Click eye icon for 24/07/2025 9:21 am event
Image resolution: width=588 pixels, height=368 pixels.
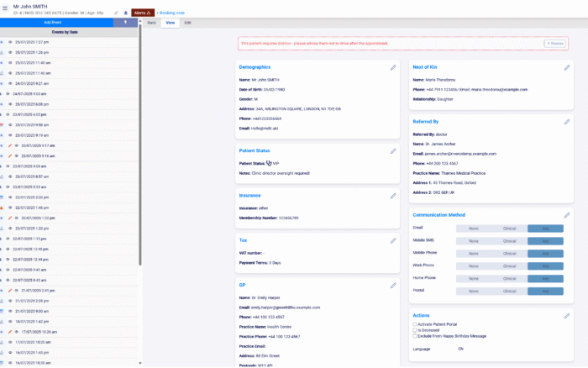(x=10, y=84)
